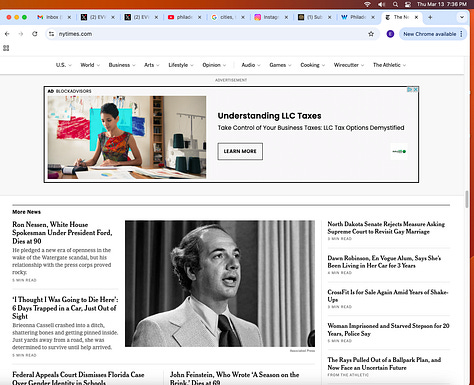Open Rays Pulled Out of Ballpark Plan article

point(384,364)
